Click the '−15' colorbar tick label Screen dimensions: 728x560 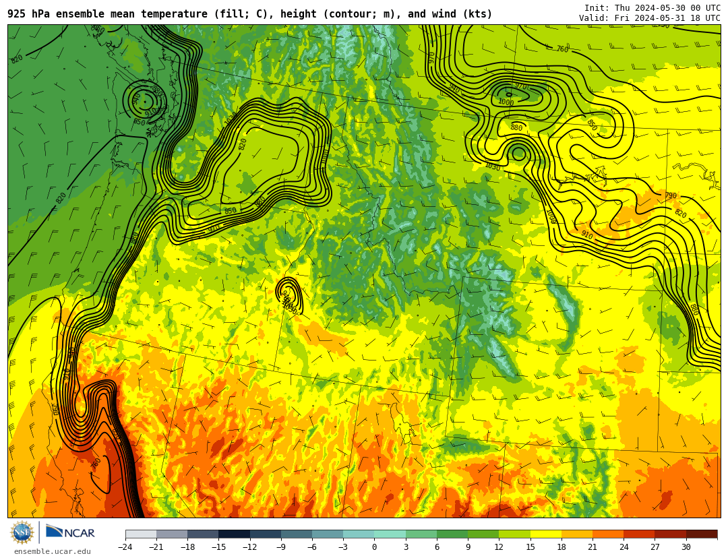point(218,547)
